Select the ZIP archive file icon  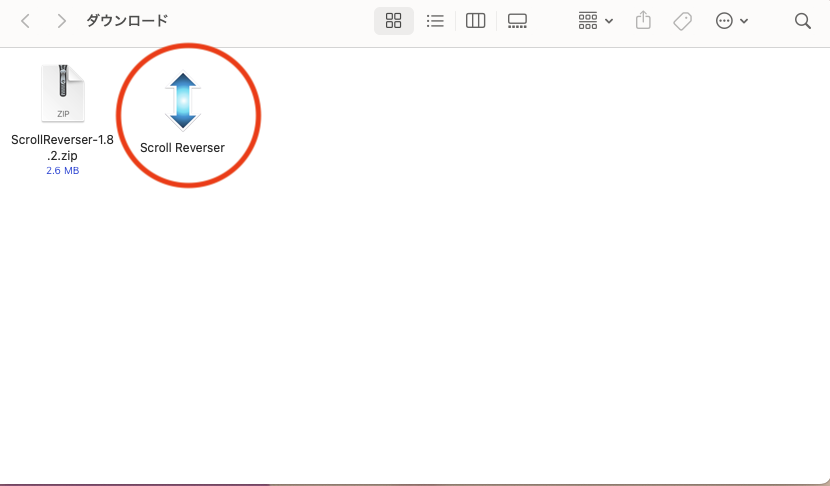coord(62,94)
